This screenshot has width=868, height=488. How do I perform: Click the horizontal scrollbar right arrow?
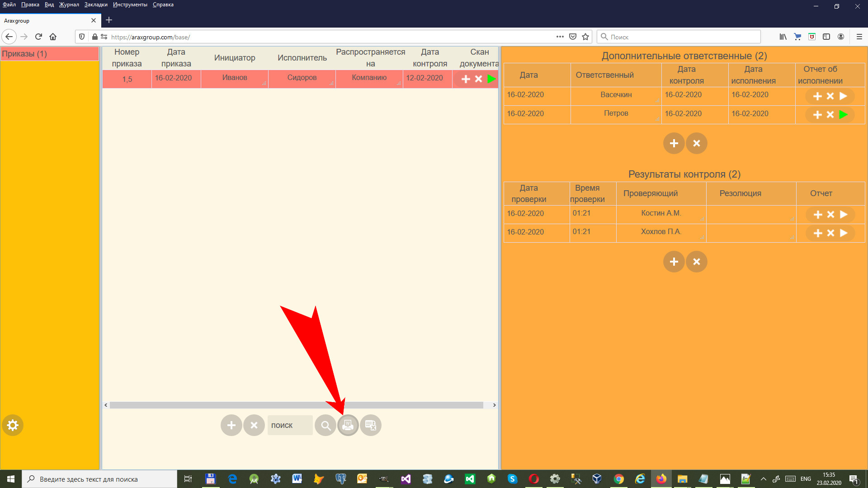494,405
